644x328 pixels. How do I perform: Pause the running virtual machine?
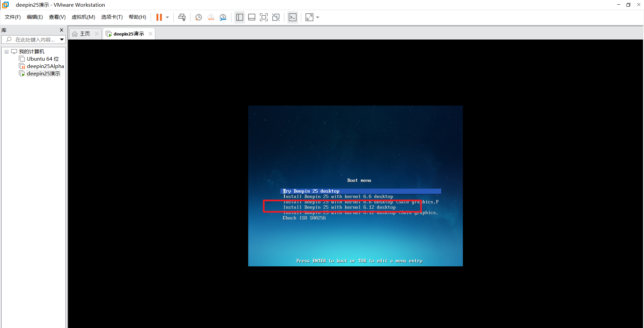pos(159,17)
